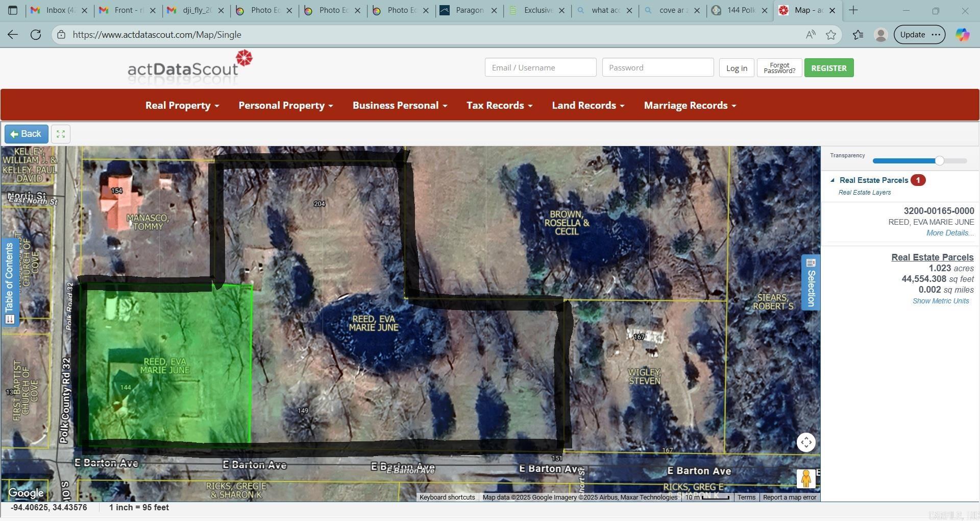
Task: Click the Selection panel tab icon
Action: [x=811, y=282]
